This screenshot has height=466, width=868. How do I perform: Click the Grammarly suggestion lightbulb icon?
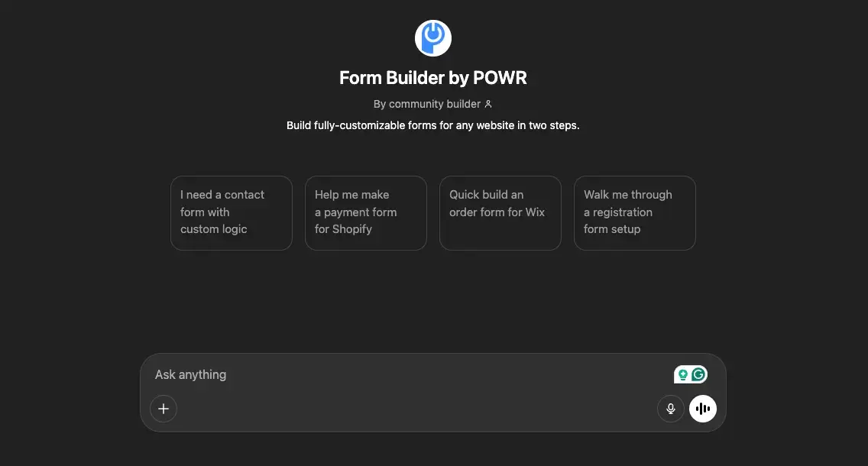point(682,374)
